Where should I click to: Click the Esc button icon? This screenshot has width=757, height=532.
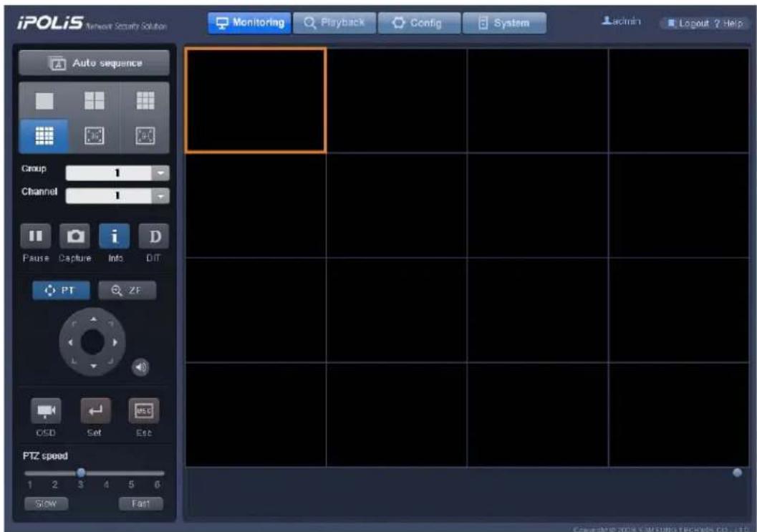pyautogui.click(x=144, y=411)
